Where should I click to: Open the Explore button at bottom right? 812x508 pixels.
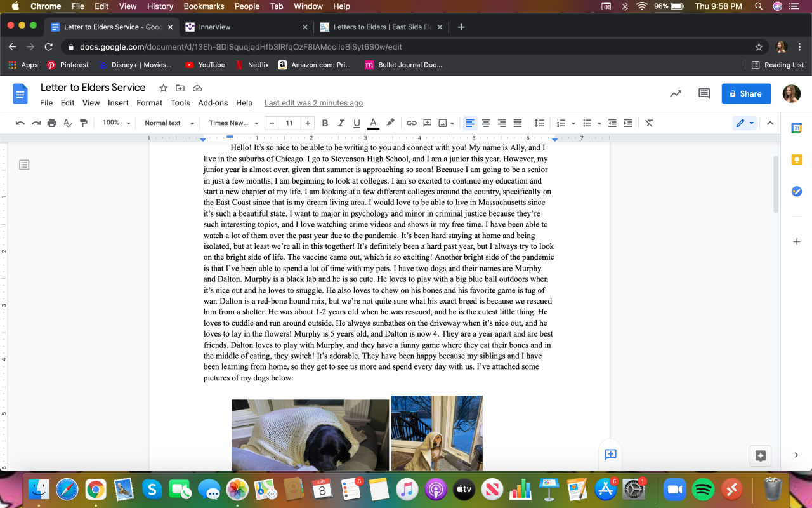click(x=761, y=455)
